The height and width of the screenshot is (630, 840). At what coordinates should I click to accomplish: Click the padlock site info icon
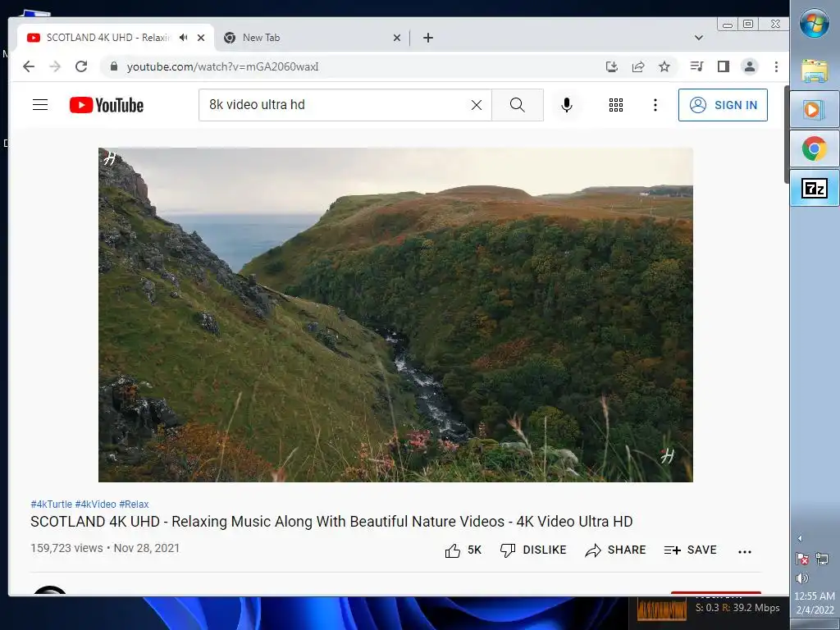pos(113,66)
